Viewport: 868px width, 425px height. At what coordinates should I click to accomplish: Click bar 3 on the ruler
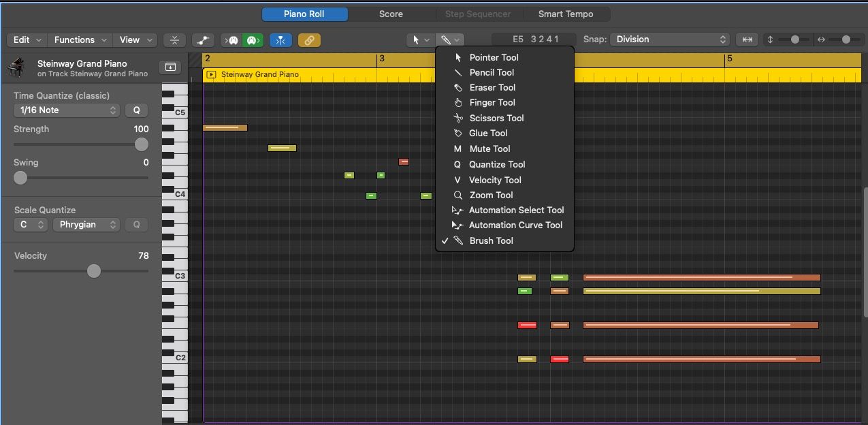[382, 59]
